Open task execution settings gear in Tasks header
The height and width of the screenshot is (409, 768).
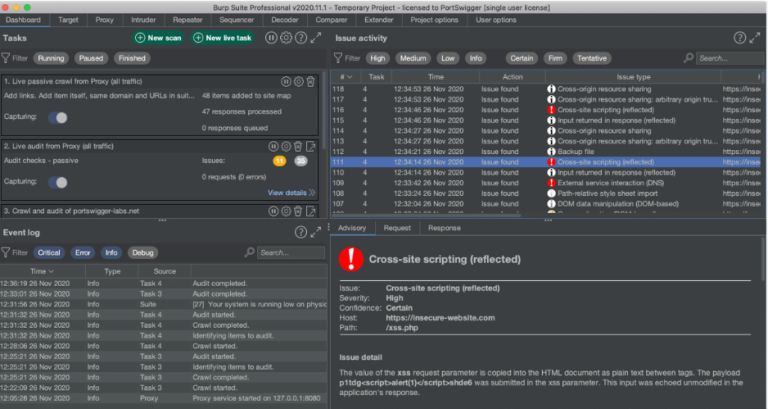pyautogui.click(x=286, y=38)
